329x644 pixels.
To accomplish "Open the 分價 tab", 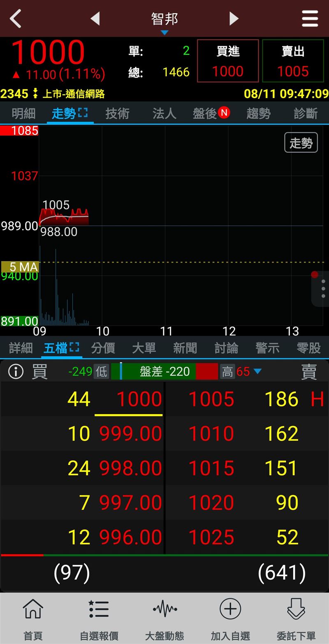I will point(103,348).
